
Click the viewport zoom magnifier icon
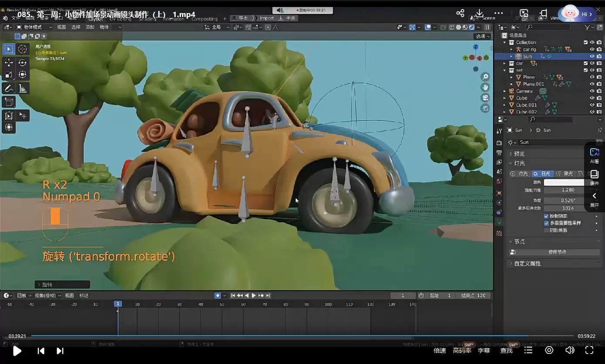click(x=485, y=77)
